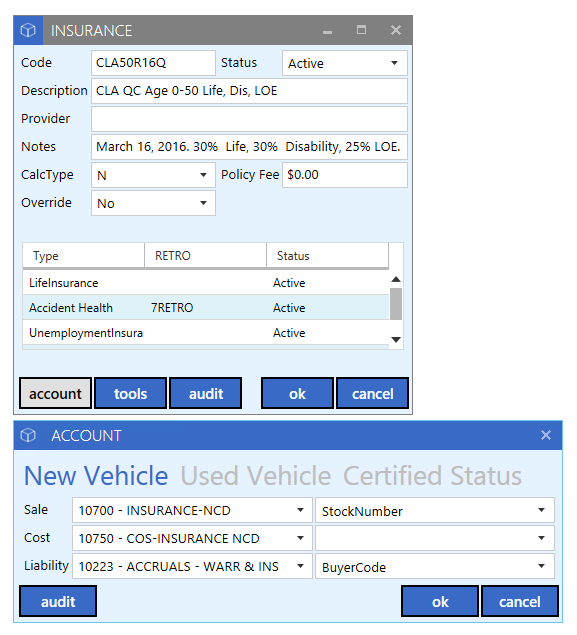Screen dimensions: 577x635
Task: Expand the CalcType dropdown
Action: click(153, 175)
